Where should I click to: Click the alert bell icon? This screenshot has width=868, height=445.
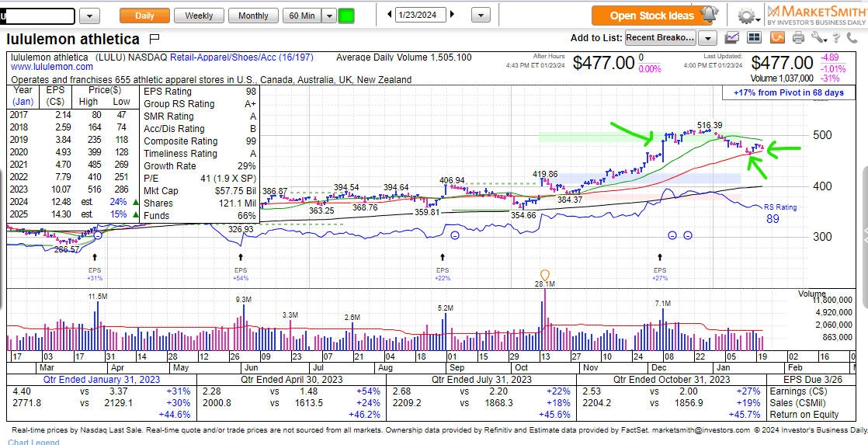709,15
